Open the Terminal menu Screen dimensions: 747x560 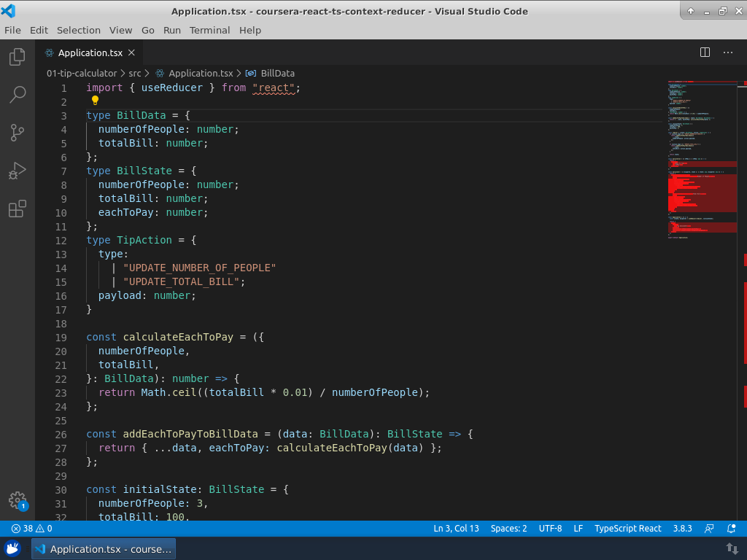[209, 30]
